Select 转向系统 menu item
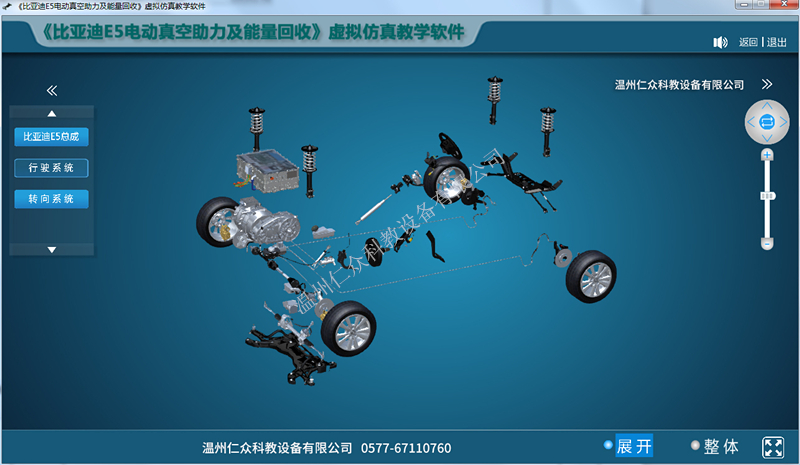Screen dimensions: 800x465 click(52, 199)
